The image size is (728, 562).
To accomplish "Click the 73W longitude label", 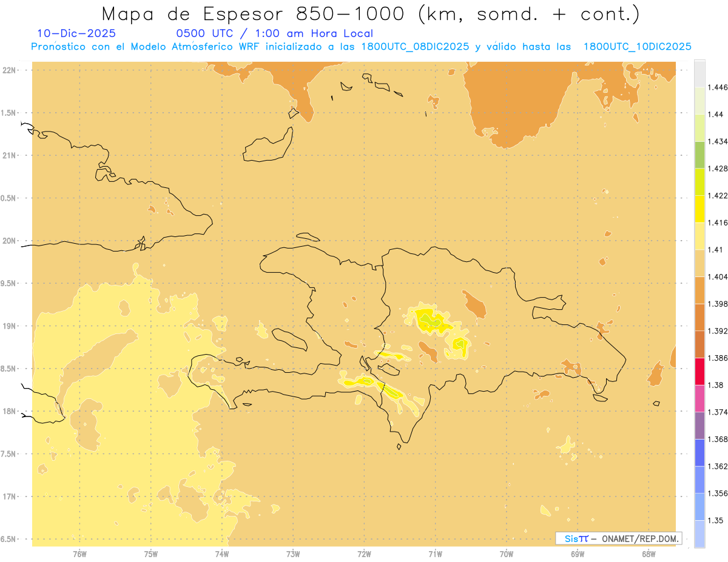I will pos(293,554).
